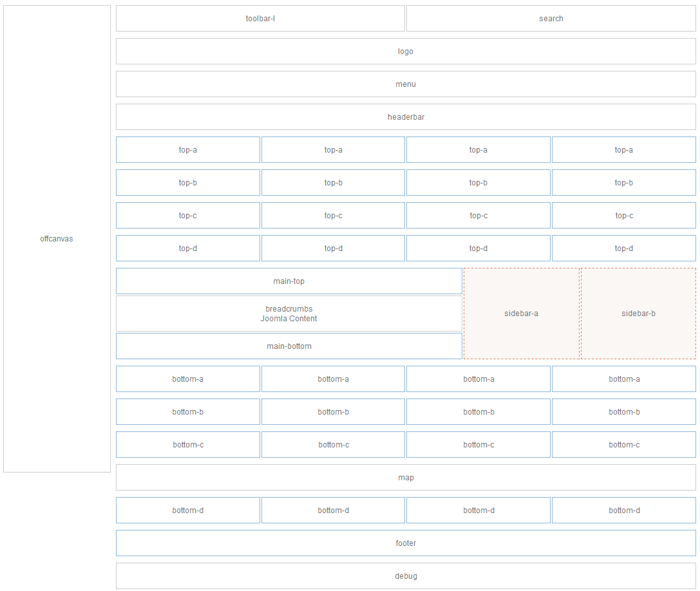Select the sidebar-b dashed panel
Viewport: 700px width, 591px height.
coord(638,314)
